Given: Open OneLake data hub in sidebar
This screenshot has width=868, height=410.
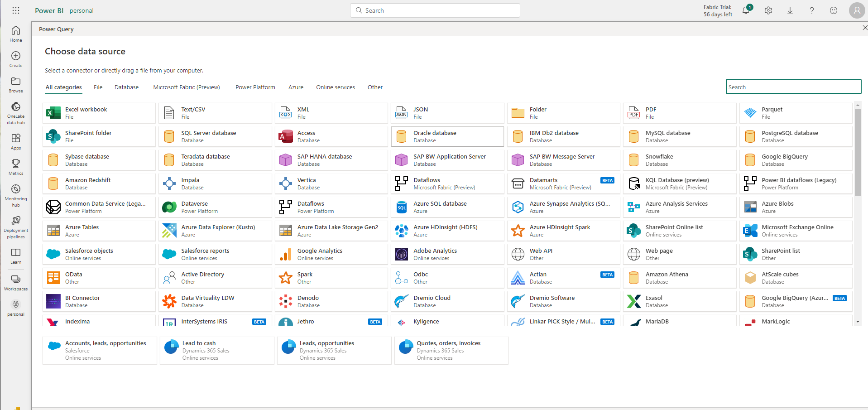Looking at the screenshot, I should [16, 112].
